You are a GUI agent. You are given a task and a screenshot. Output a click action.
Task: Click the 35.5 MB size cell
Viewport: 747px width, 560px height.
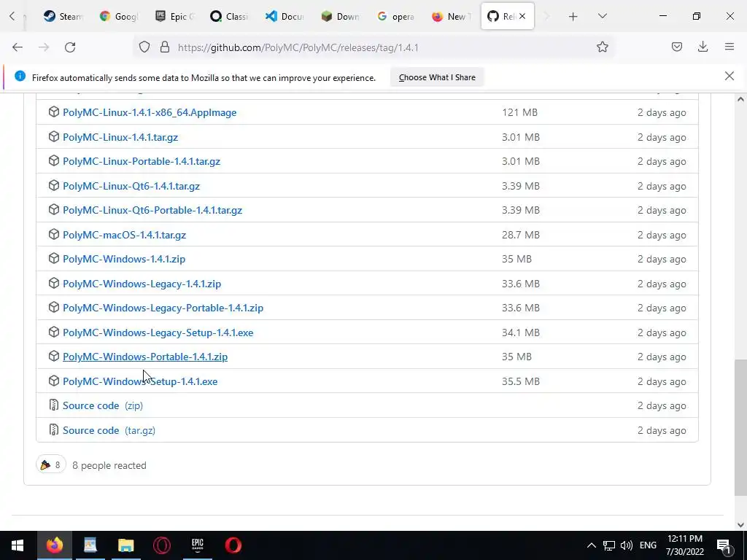tap(521, 381)
